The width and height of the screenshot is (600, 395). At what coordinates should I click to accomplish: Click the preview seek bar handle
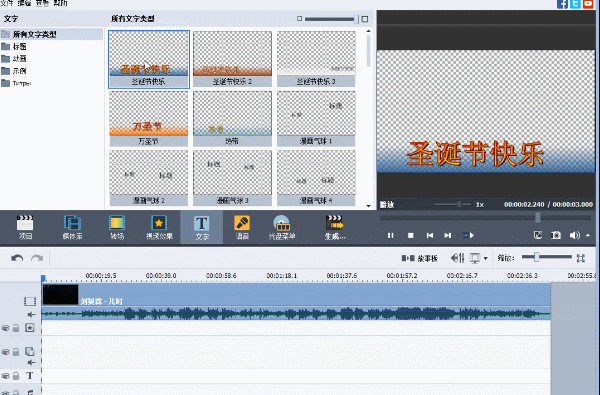(538, 217)
